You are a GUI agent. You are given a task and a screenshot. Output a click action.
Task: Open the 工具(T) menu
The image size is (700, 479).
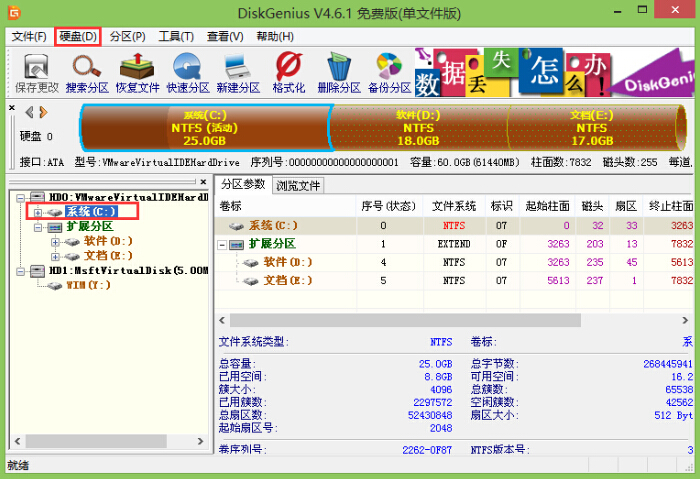(x=175, y=37)
